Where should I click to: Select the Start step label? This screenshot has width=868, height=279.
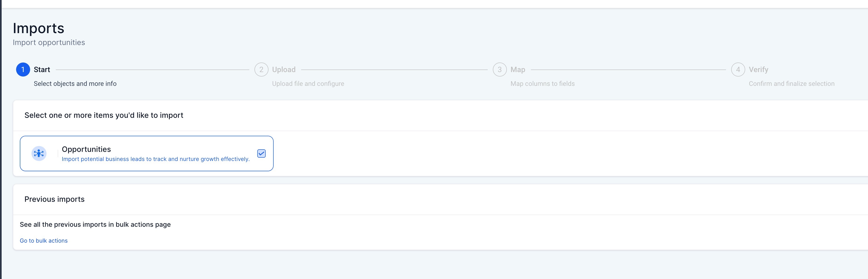coord(42,70)
